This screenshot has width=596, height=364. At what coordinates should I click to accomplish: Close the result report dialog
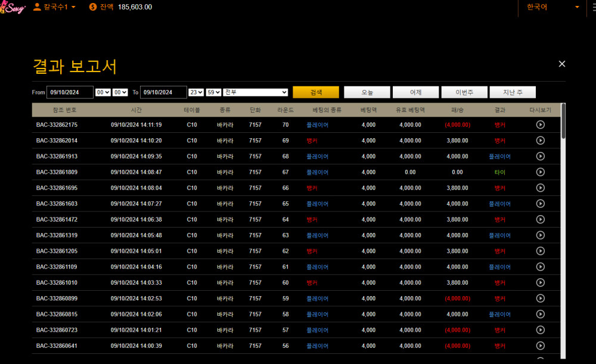click(561, 64)
